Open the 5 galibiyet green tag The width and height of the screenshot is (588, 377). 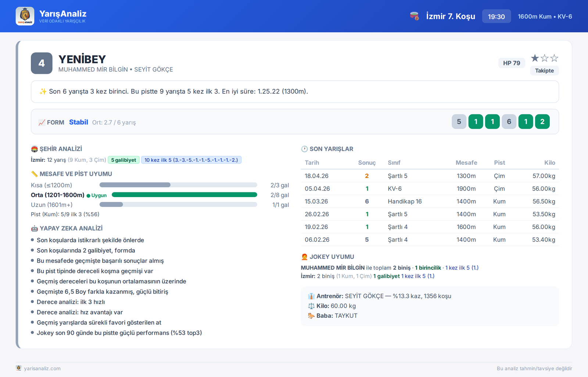pyautogui.click(x=123, y=160)
